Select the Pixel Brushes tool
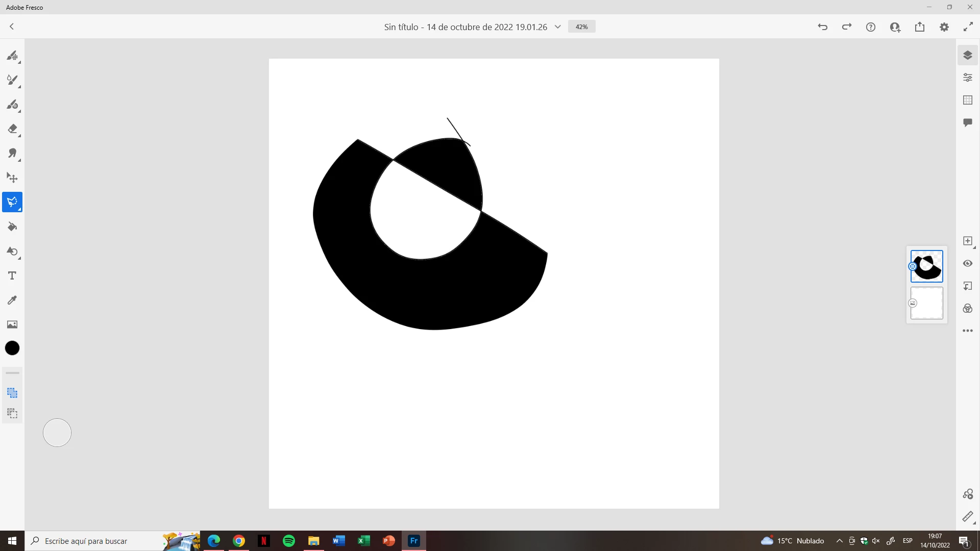Viewport: 980px width, 551px height. [12, 55]
